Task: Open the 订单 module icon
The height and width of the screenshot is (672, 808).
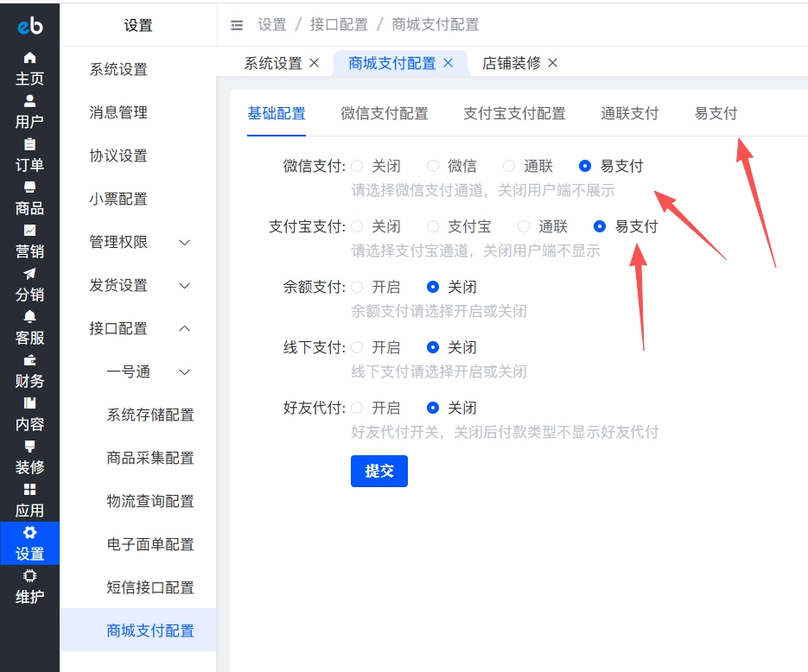Action: coord(29,155)
